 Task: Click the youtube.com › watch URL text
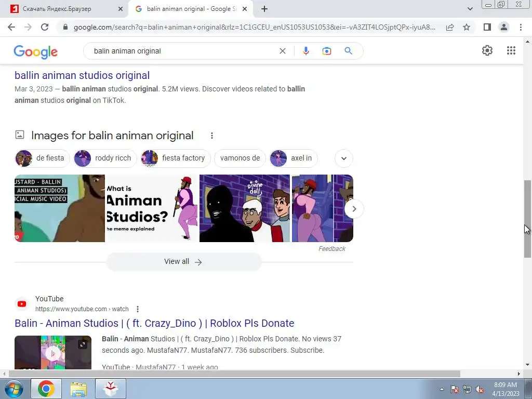pos(82,309)
